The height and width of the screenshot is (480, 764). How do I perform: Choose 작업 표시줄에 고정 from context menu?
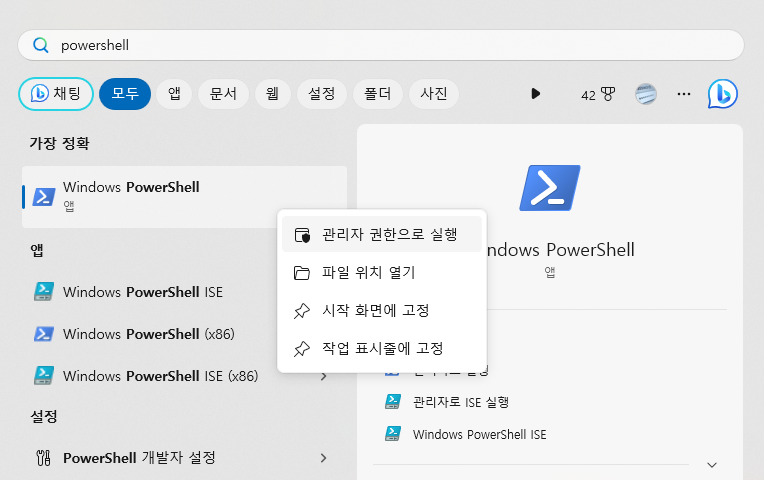point(382,348)
